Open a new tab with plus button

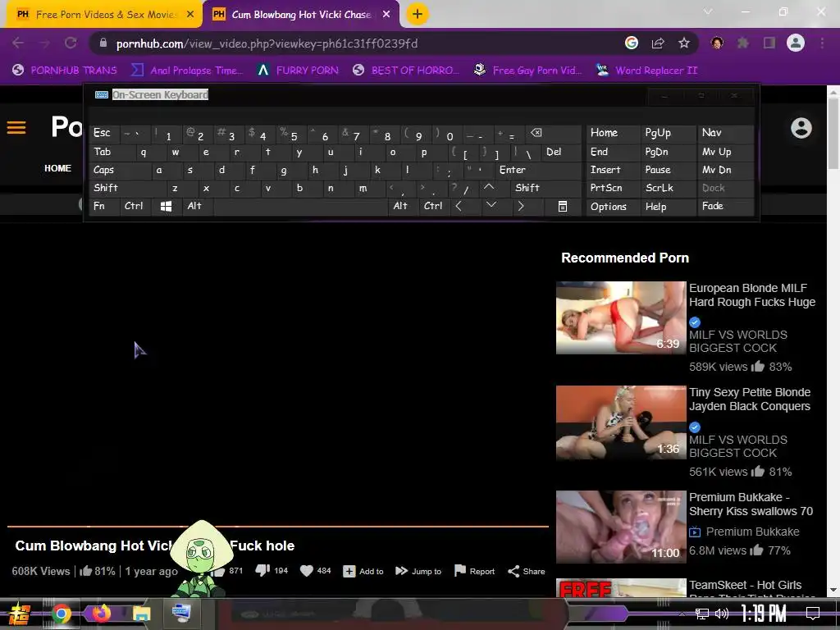tap(418, 15)
